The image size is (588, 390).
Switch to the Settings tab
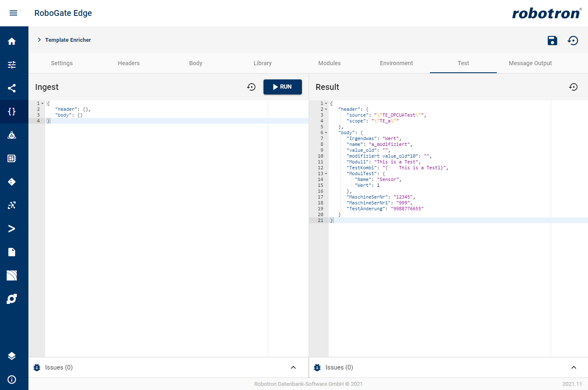coord(62,63)
